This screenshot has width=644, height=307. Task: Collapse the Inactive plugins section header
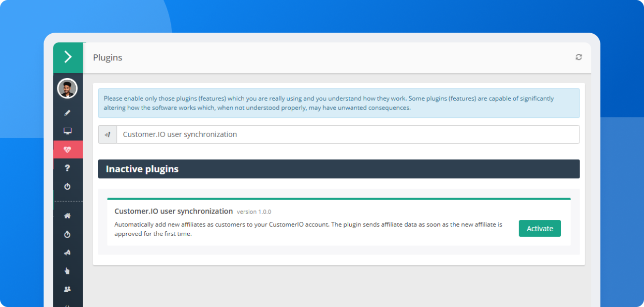click(x=142, y=169)
